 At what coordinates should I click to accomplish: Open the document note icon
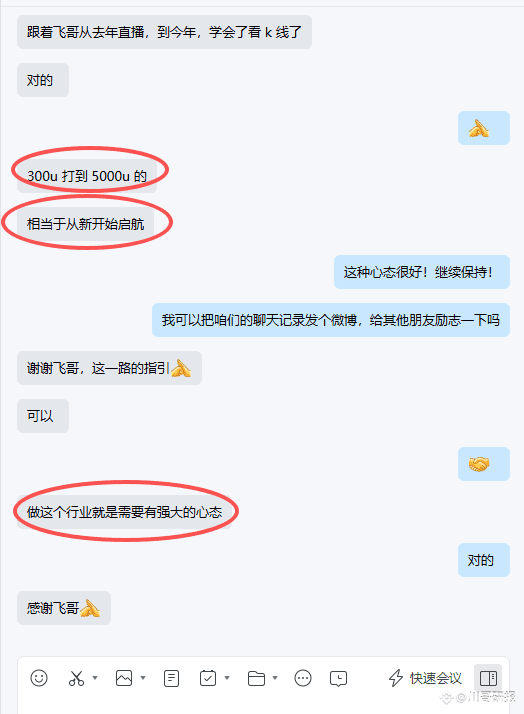(171, 678)
